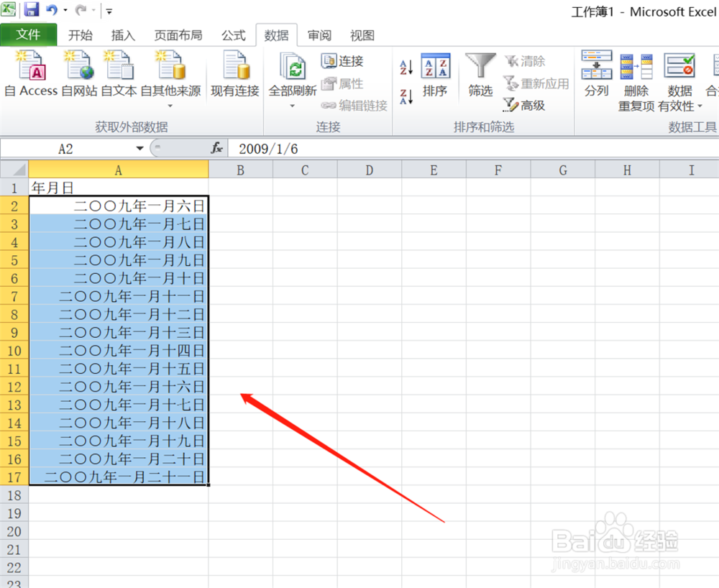Click the 重新应用 reapply filter button
The width and height of the screenshot is (719, 588).
pyautogui.click(x=536, y=83)
